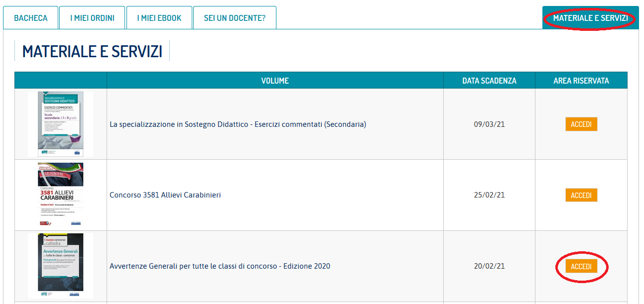
Task: Click ACCEDI for Sostegno Didattico volume
Action: (581, 124)
